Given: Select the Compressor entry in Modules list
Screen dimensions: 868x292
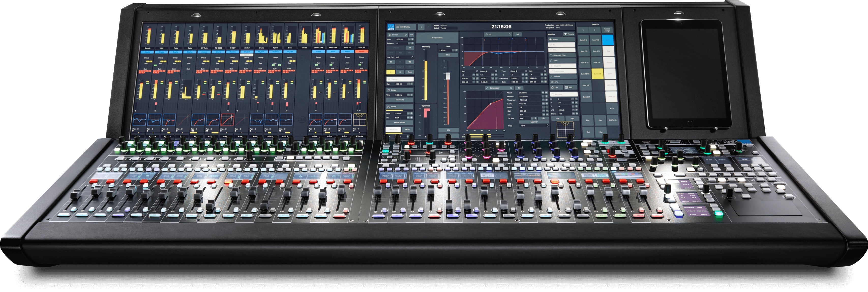Looking at the screenshot, I should (x=563, y=71).
